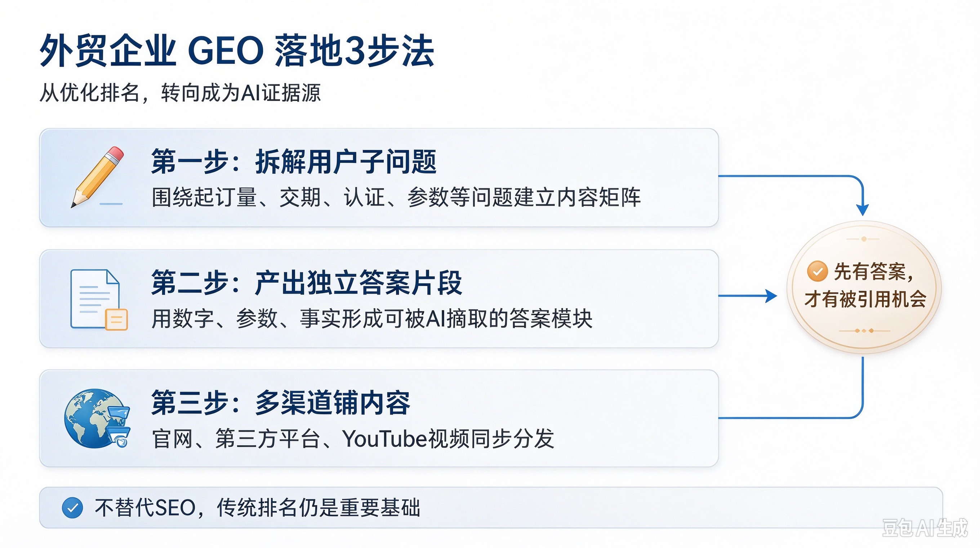This screenshot has height=548, width=980.
Task: Select the 第三步：多渠道铺内容 heading
Action: [x=281, y=403]
